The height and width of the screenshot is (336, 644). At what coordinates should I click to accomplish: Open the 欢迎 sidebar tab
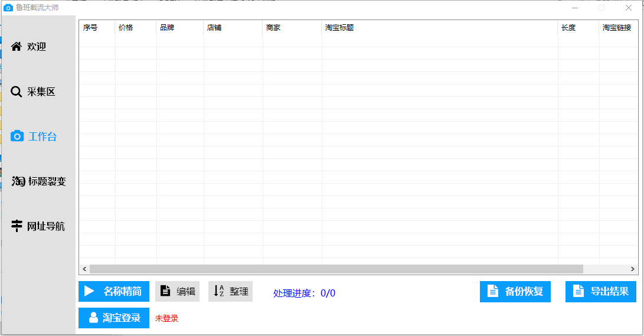click(x=37, y=47)
